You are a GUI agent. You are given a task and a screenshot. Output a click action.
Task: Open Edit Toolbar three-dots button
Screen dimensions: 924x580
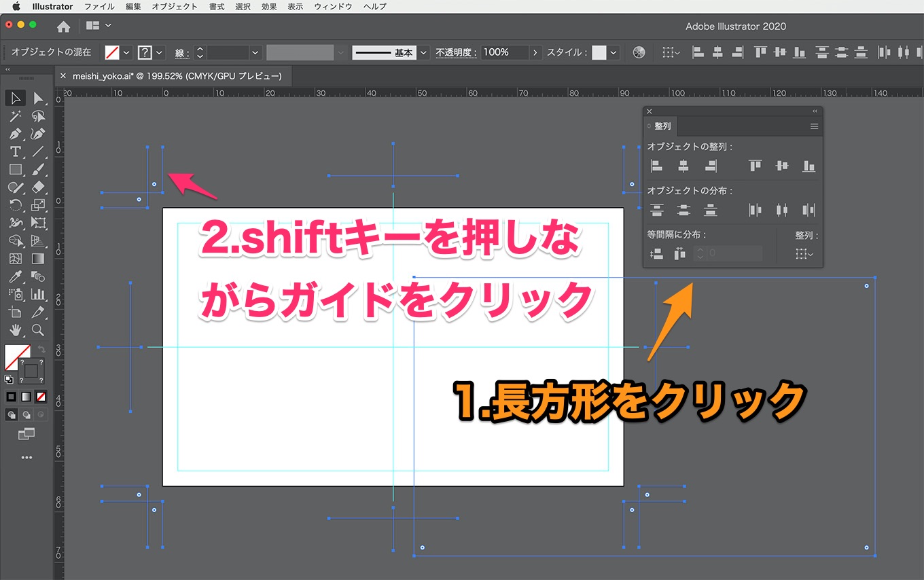[x=26, y=458]
